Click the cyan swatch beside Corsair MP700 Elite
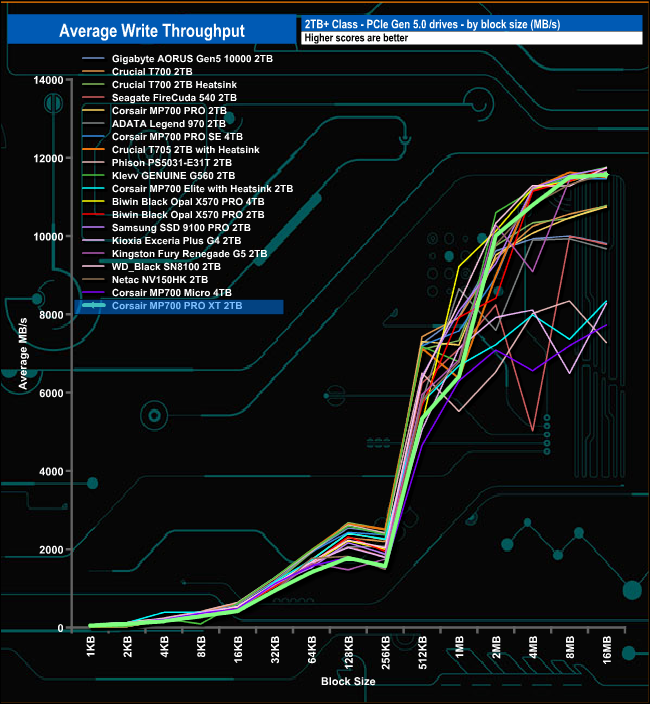The width and height of the screenshot is (650, 704). tap(94, 188)
